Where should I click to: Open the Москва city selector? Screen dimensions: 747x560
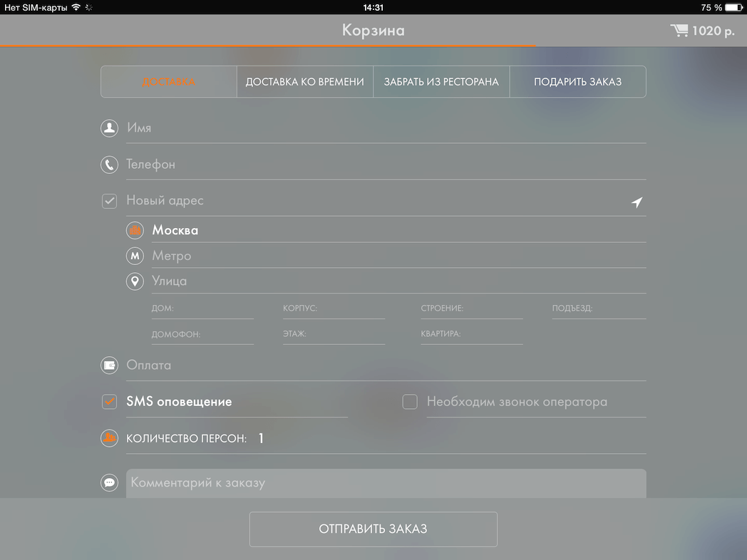point(398,230)
